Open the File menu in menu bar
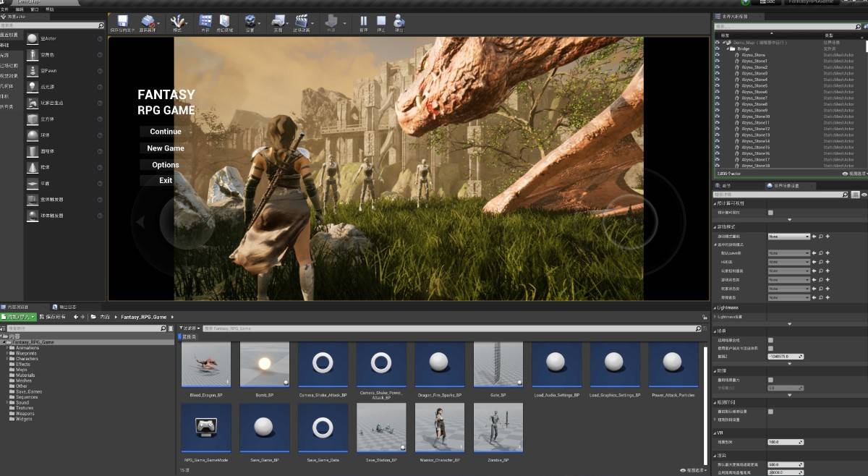Viewport: 868px width, 476px height. tap(4, 9)
